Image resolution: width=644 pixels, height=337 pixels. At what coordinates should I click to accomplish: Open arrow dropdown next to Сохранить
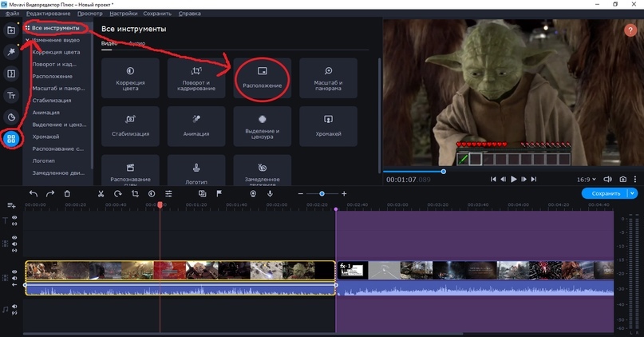click(633, 193)
